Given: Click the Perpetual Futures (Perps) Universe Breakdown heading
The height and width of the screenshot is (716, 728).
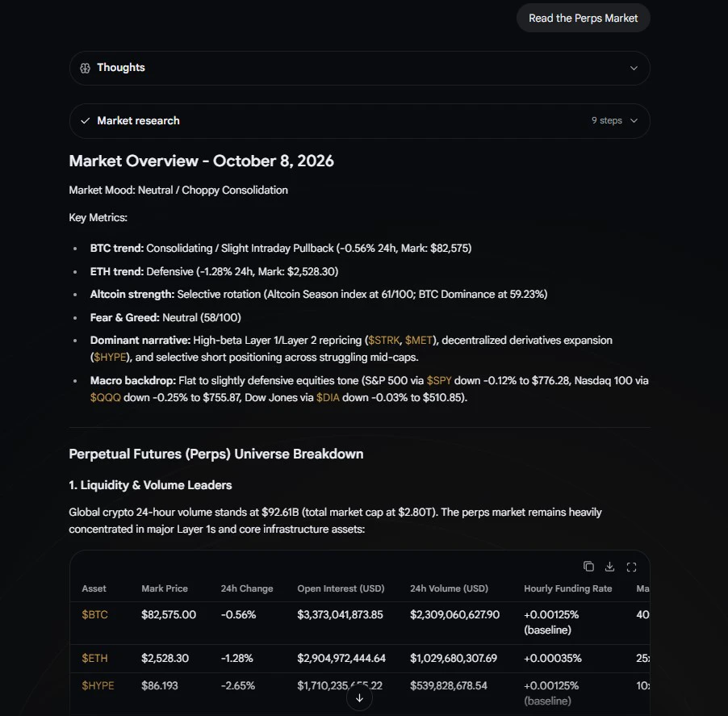Looking at the screenshot, I should point(215,454).
